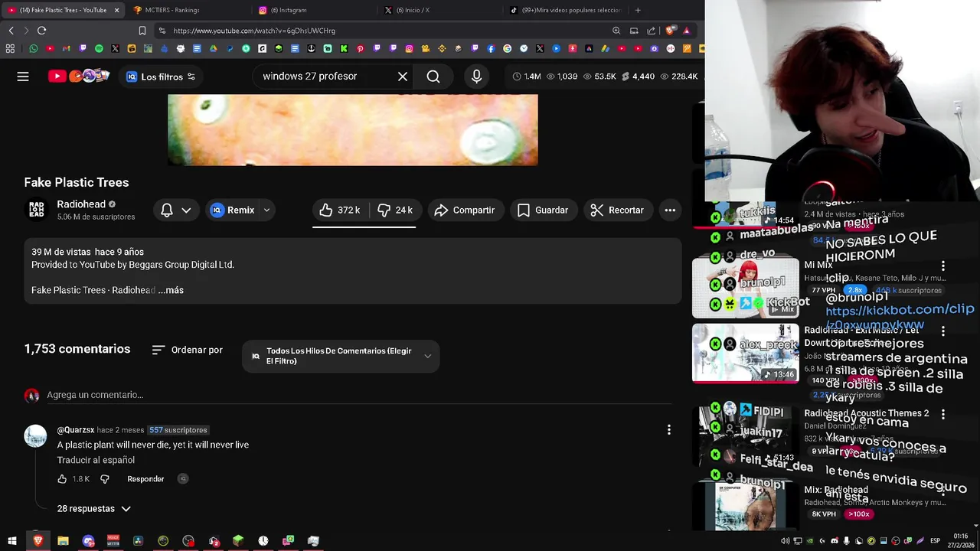Expand description with "...más"
Viewport: 980px width, 551px height.
171,290
